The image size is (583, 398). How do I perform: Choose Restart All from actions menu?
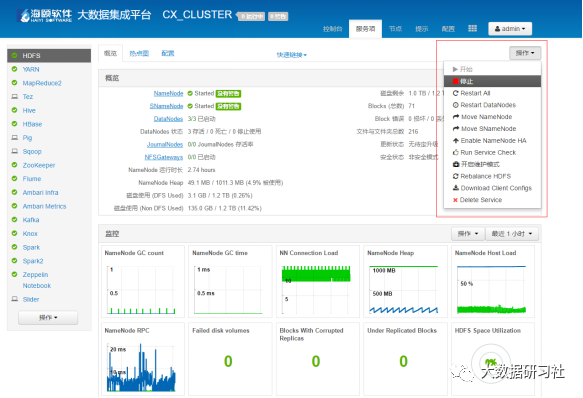click(x=492, y=93)
